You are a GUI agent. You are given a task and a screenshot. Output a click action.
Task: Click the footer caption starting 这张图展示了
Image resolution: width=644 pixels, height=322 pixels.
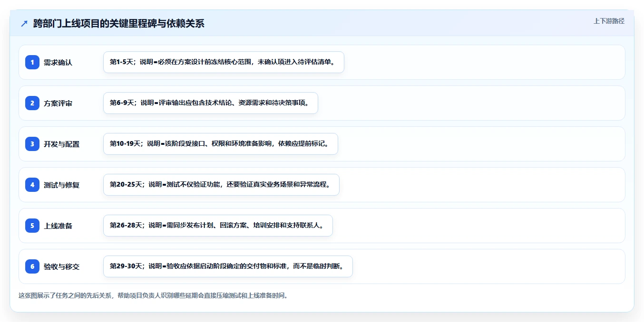153,295
